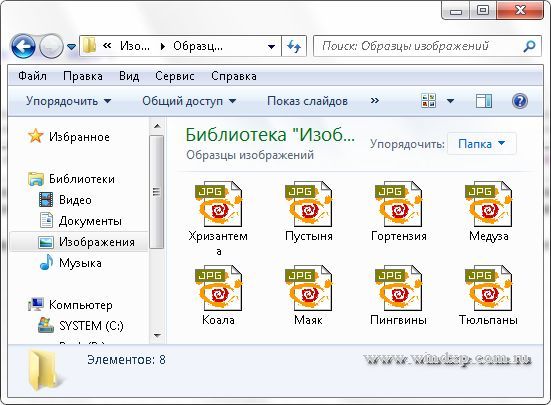Click the change view icon
Image resolution: width=551 pixels, height=405 pixels.
point(428,101)
